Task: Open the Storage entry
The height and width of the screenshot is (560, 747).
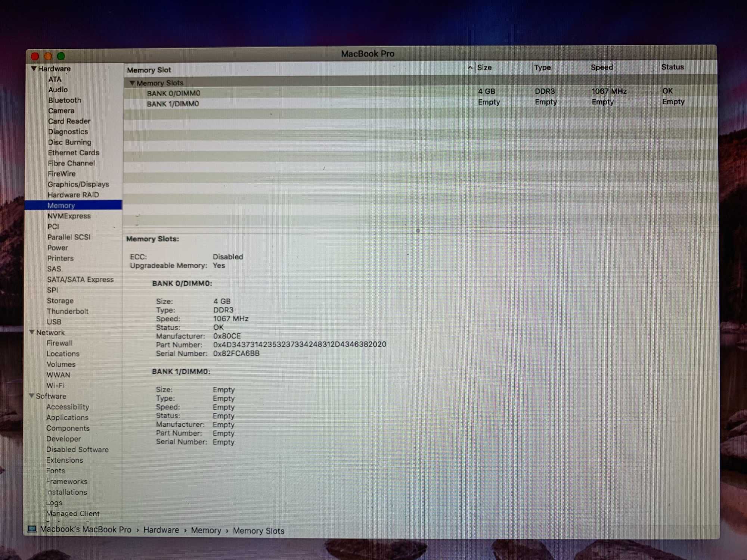Action: [60, 301]
